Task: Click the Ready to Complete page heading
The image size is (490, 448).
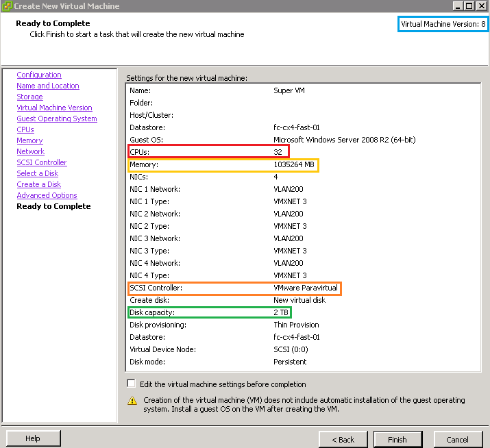Action: pos(53,23)
